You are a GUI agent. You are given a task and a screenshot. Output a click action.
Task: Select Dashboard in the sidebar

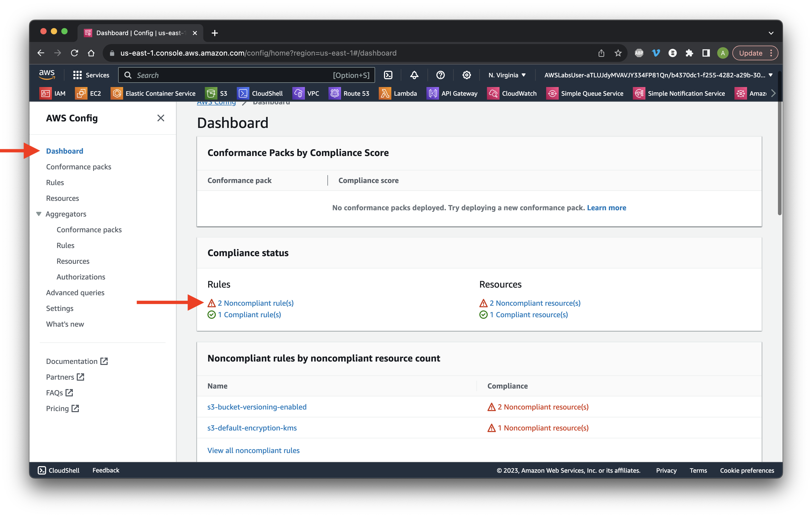point(64,151)
